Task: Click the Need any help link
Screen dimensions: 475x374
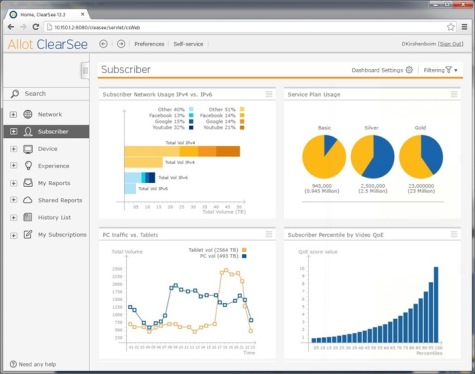Action: [x=37, y=364]
